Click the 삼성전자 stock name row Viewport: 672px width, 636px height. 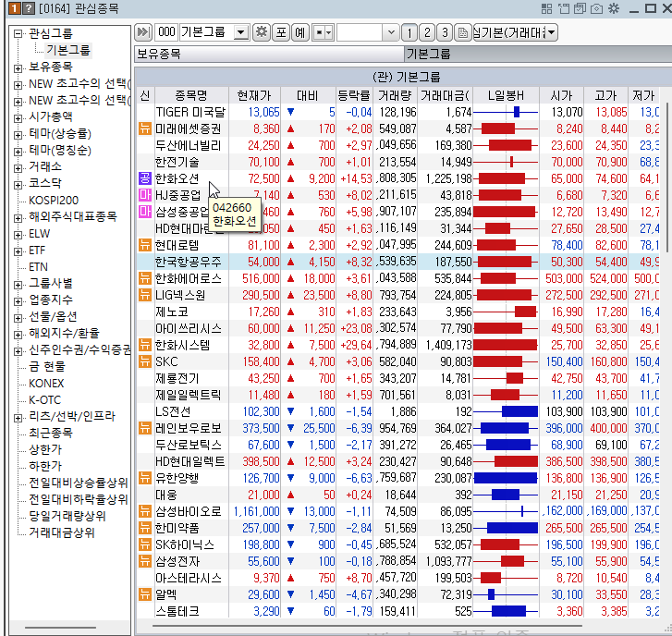point(189,561)
